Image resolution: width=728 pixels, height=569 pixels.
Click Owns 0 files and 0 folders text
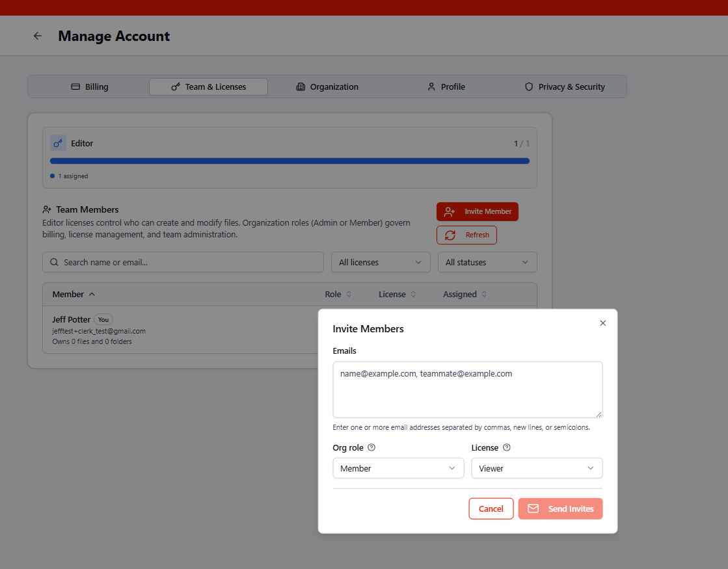click(92, 341)
